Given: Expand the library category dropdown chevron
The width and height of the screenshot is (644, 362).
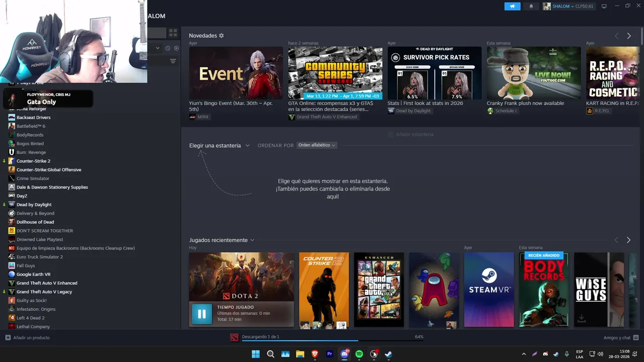Looking at the screenshot, I should point(157,48).
